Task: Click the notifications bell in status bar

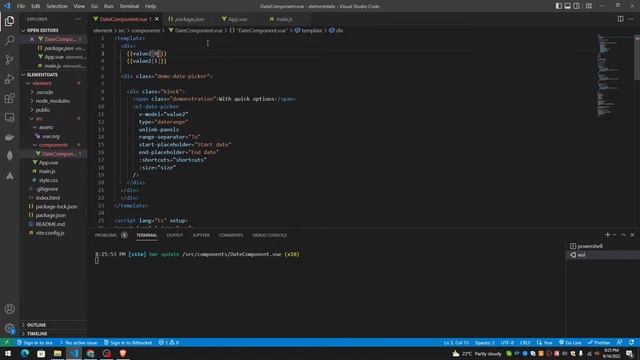Action: click(x=631, y=342)
